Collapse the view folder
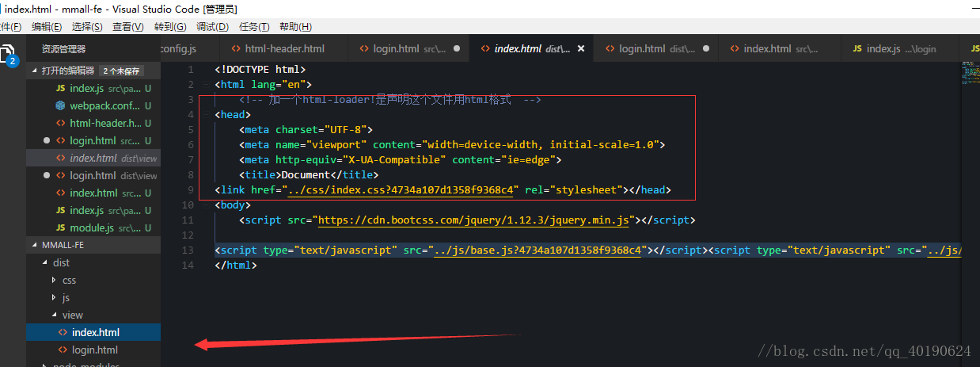Screen dimensions: 980x367 pyautogui.click(x=54, y=315)
